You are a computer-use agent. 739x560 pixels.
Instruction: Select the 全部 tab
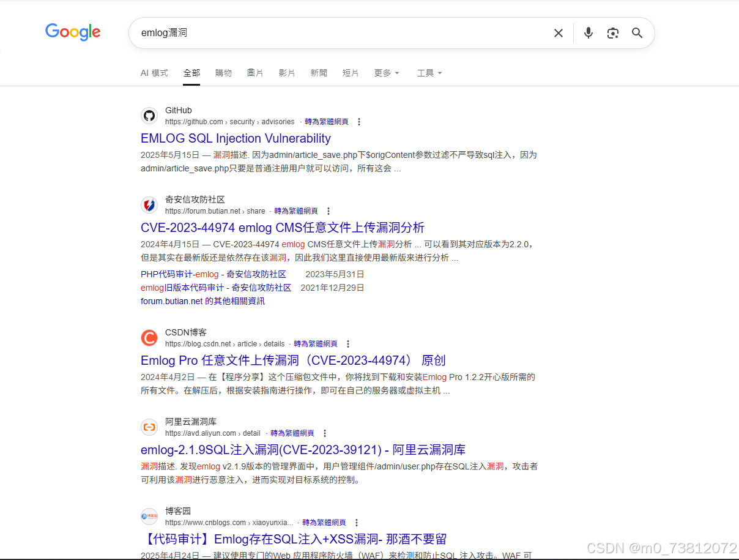click(191, 73)
